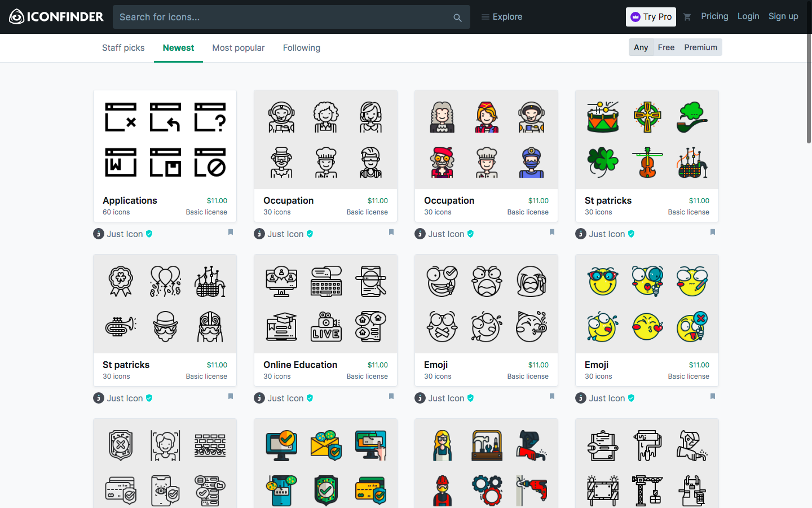Select the Following tab

point(301,47)
